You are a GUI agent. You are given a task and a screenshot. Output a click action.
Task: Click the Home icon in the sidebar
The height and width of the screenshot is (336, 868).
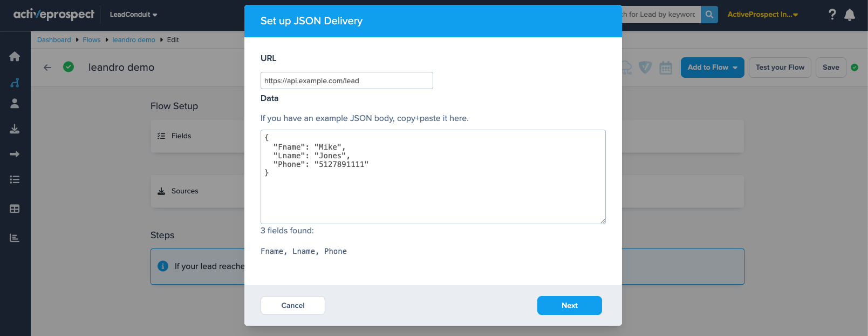[x=15, y=56]
